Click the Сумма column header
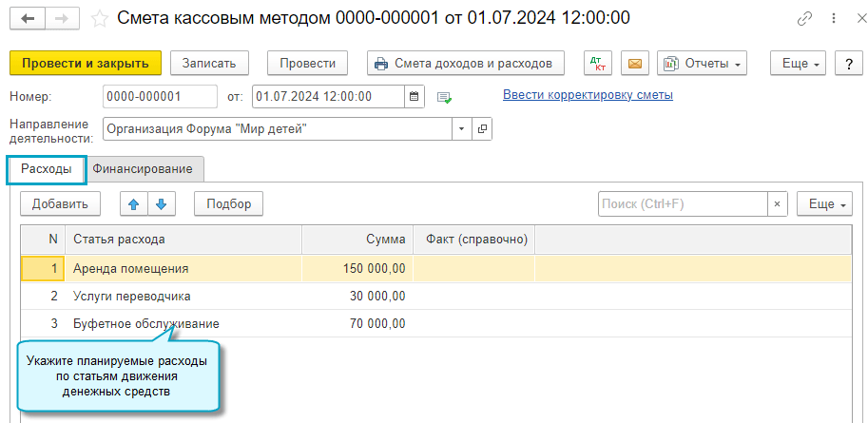The height and width of the screenshot is (423, 868). click(x=357, y=240)
